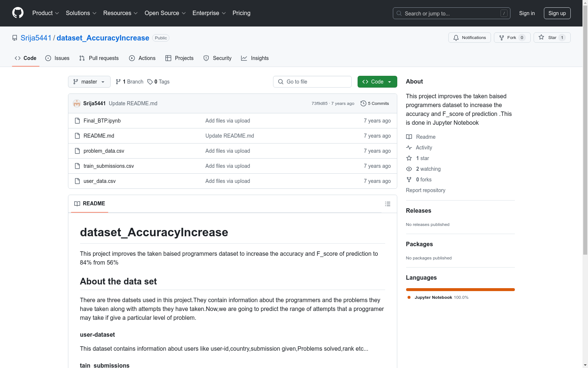Click the commit history clock icon

click(x=363, y=103)
